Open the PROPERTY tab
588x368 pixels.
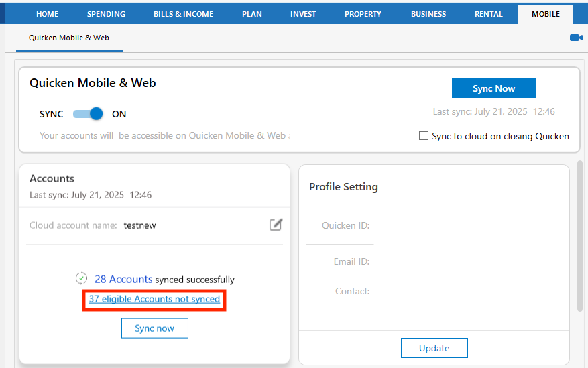pyautogui.click(x=363, y=14)
